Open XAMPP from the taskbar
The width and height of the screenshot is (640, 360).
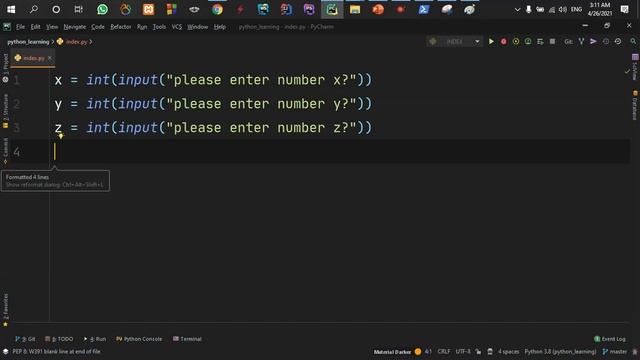pos(149,9)
